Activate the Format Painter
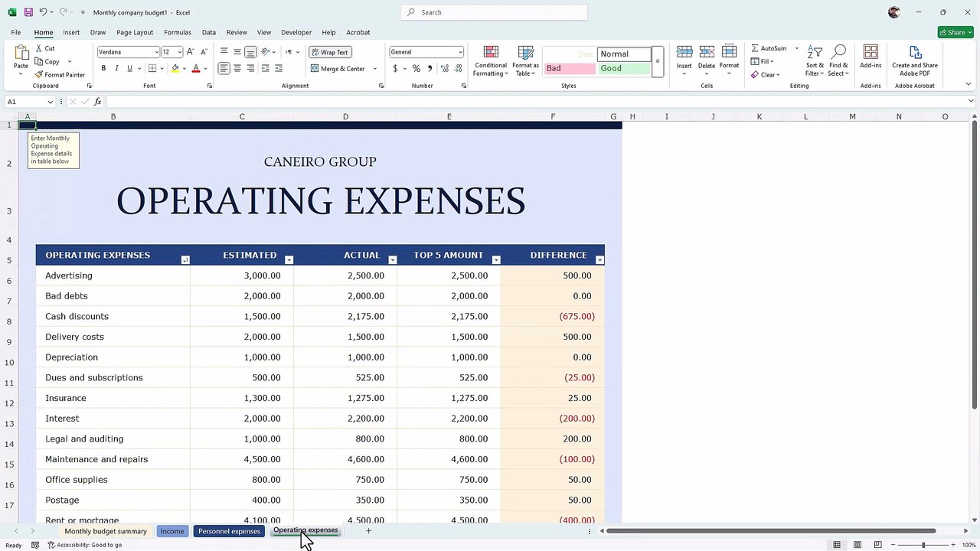This screenshot has height=551, width=980. click(60, 75)
